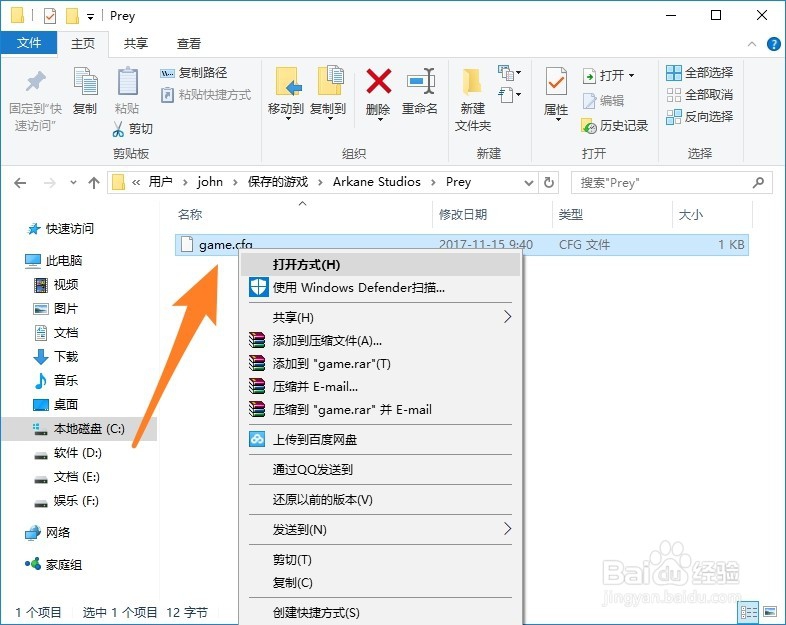Switch to large icons view in status bar
Viewport: 786px width, 625px height.
[x=770, y=612]
